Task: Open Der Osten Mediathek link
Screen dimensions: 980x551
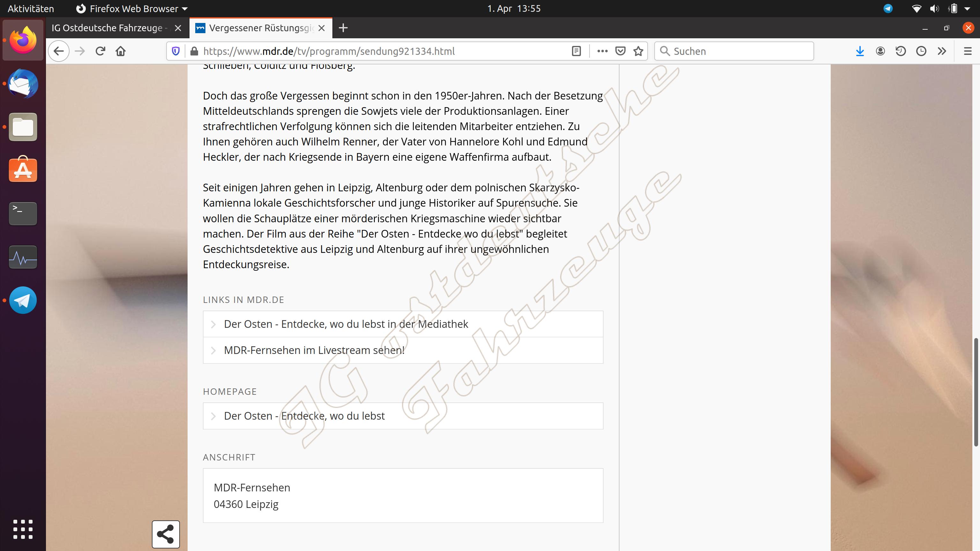Action: click(x=345, y=324)
